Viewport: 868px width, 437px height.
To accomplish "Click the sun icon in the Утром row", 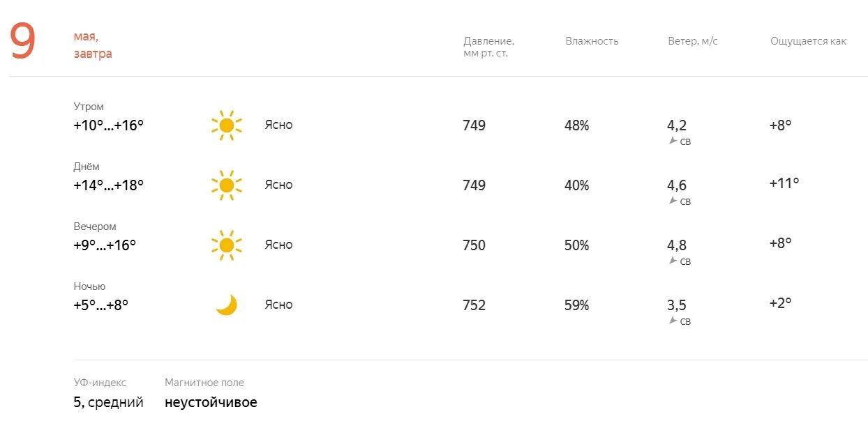I will click(x=226, y=125).
